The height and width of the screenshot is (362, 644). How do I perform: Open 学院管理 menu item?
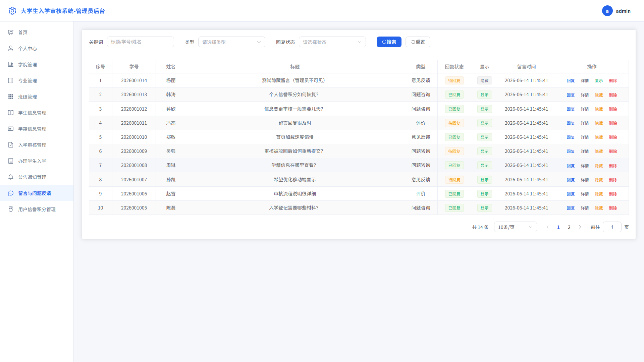(x=37, y=64)
